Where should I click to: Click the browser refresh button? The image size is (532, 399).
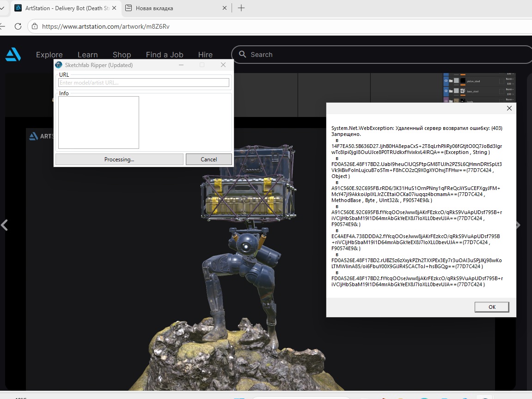click(18, 26)
